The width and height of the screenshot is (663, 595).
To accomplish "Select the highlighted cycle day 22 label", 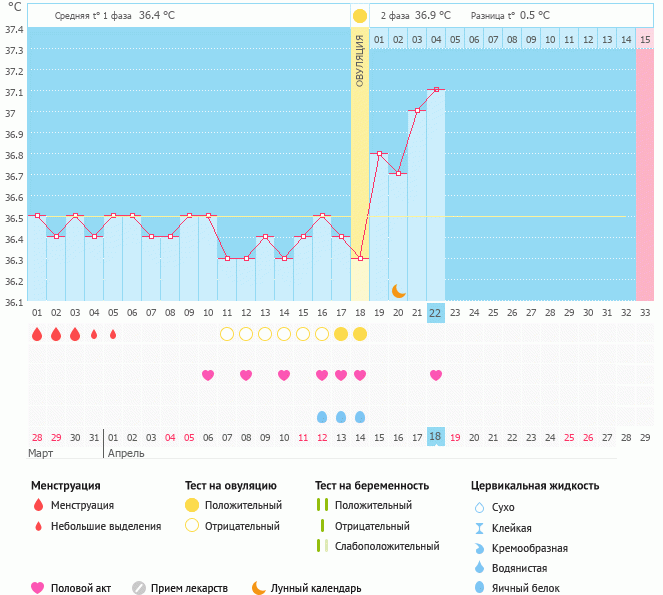I will [435, 312].
